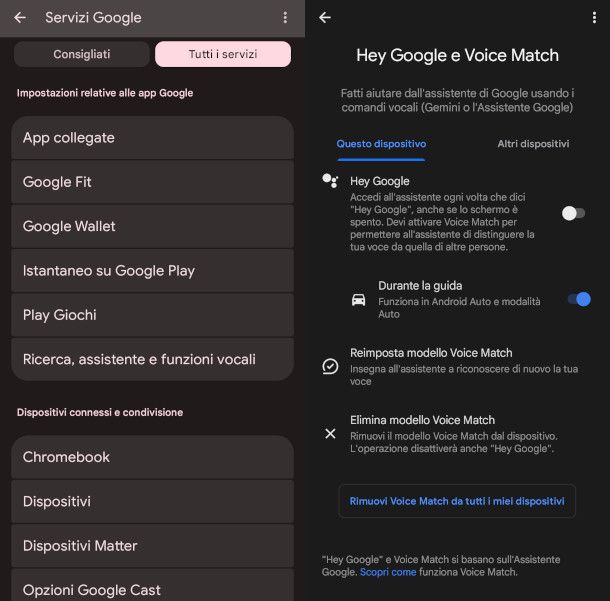Click the Durante la guida label
Viewport: 610px width, 601px height.
[420, 286]
